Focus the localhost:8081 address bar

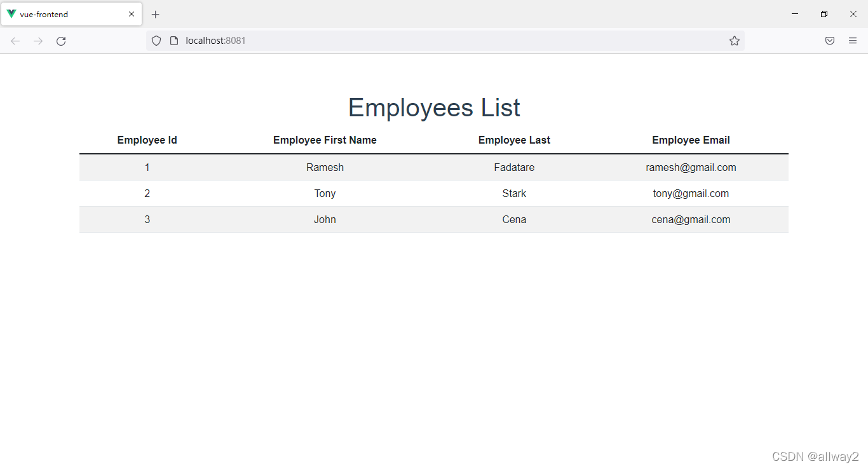click(x=445, y=41)
